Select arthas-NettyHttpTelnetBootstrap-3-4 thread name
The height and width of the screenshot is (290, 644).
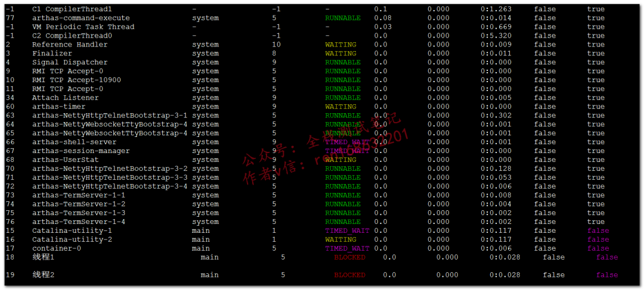tap(110, 186)
